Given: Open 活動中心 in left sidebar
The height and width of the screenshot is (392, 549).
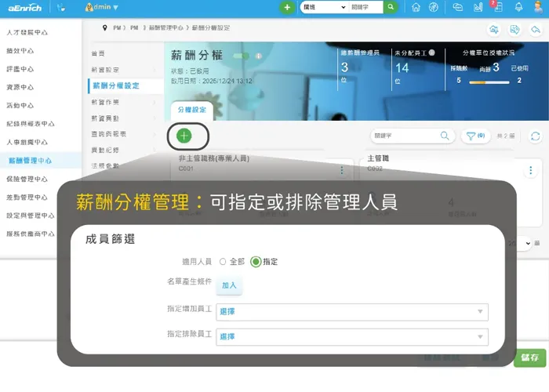Looking at the screenshot, I should pyautogui.click(x=20, y=105).
